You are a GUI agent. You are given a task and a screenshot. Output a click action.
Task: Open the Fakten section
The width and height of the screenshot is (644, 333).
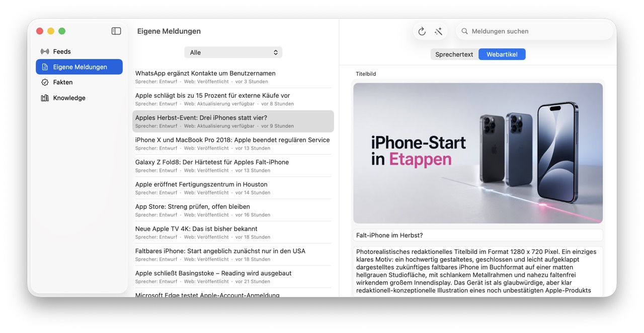pos(79,82)
